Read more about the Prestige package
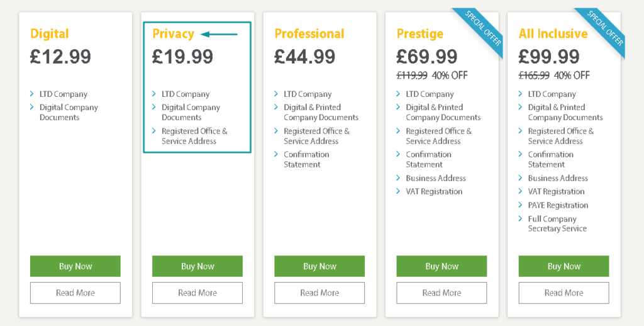Image resolution: width=644 pixels, height=326 pixels. pos(441,293)
